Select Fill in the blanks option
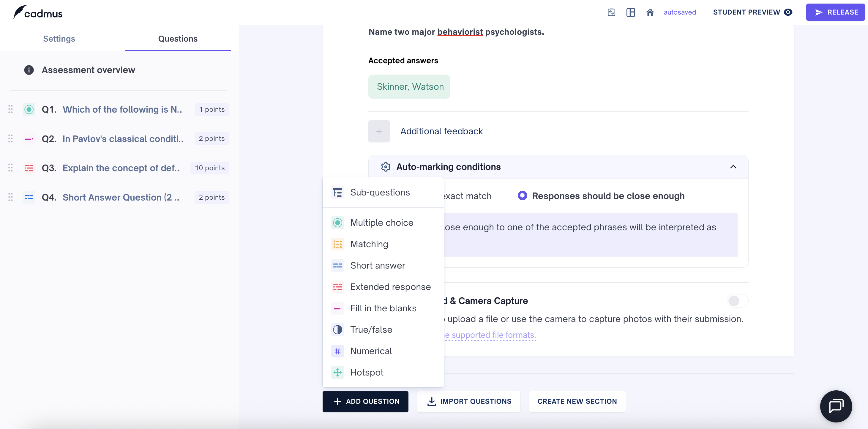The width and height of the screenshot is (868, 429). (383, 308)
